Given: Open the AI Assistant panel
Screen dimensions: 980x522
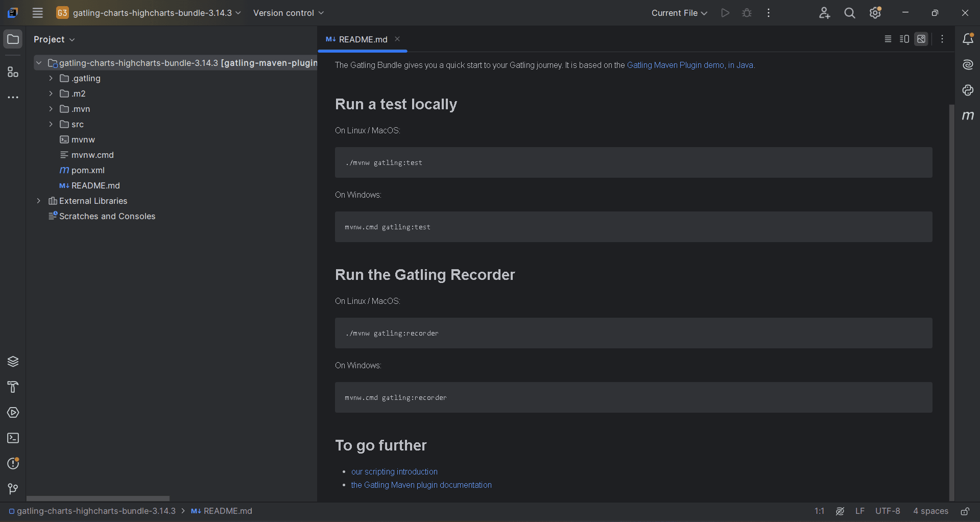Looking at the screenshot, I should pos(968,64).
